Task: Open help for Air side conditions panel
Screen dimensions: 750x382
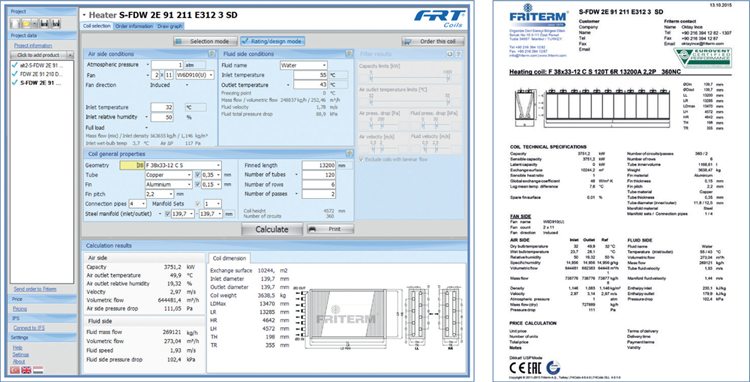Action: pyautogui.click(x=211, y=54)
